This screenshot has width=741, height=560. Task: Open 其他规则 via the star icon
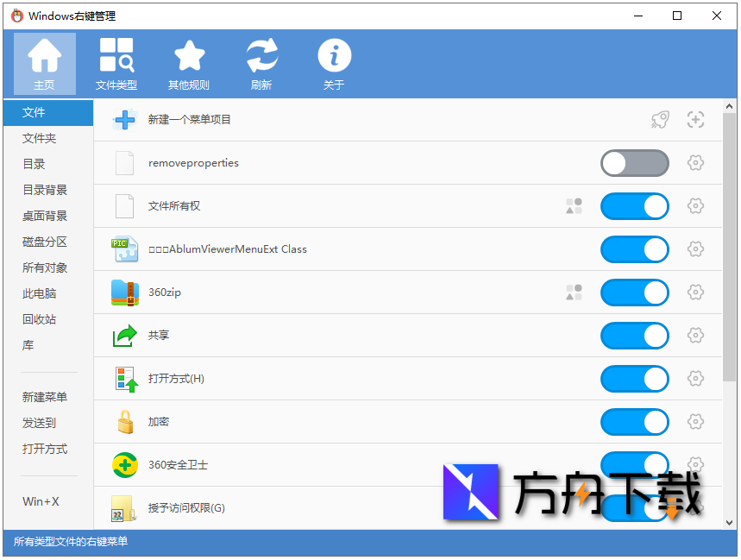(189, 62)
